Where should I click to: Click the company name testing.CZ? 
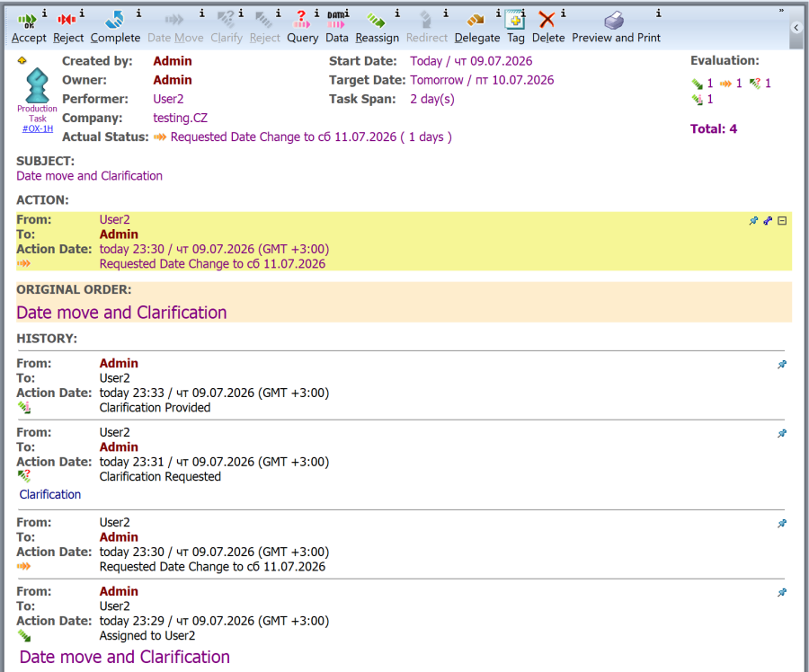(180, 118)
